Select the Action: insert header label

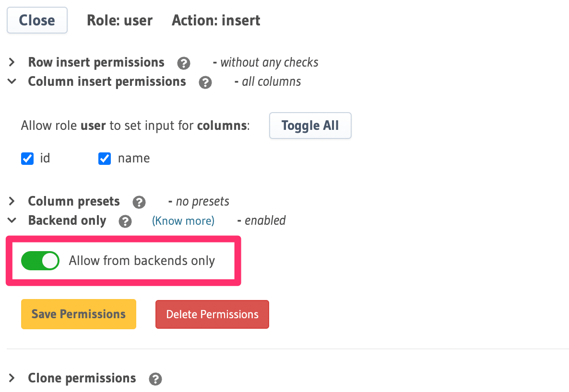(215, 20)
